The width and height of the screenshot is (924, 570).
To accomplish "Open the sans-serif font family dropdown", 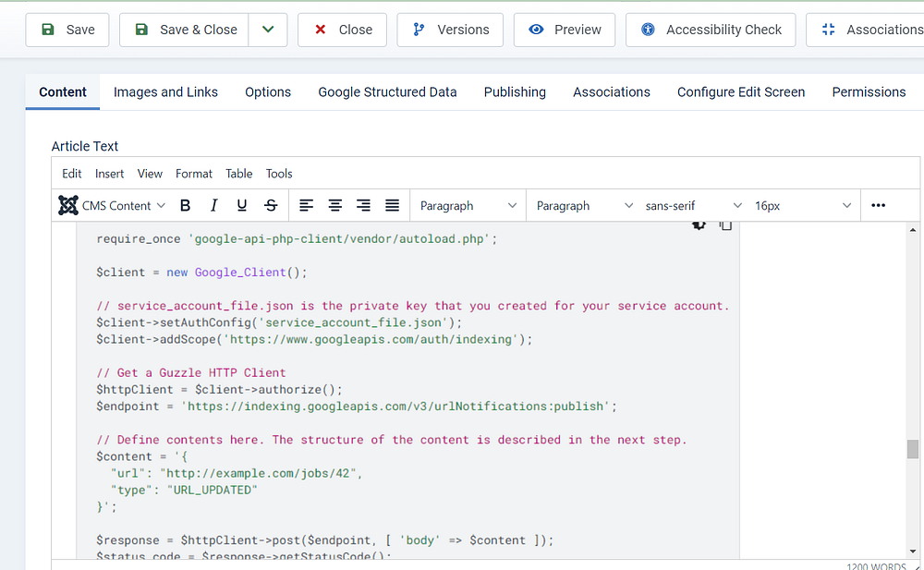I will click(693, 205).
